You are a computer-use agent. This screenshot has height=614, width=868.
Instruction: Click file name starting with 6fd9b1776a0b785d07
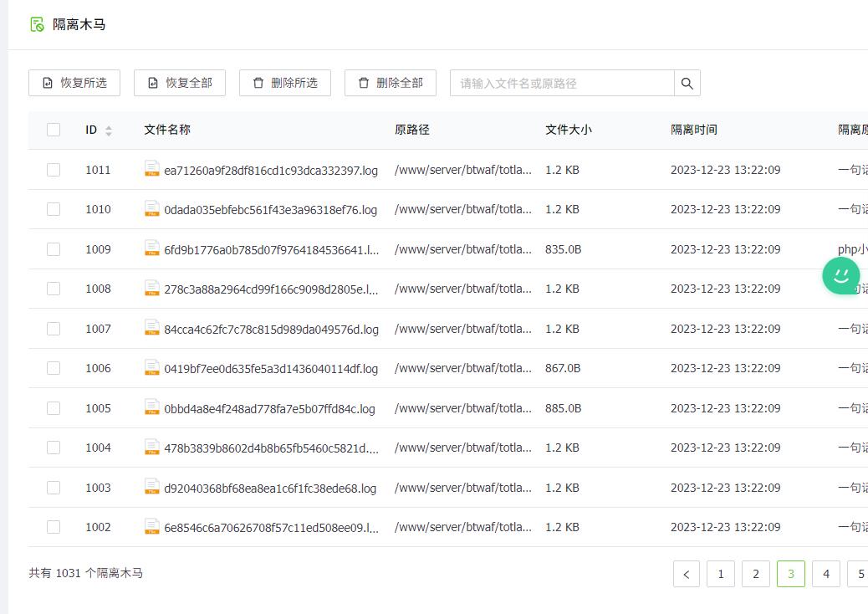(x=271, y=249)
